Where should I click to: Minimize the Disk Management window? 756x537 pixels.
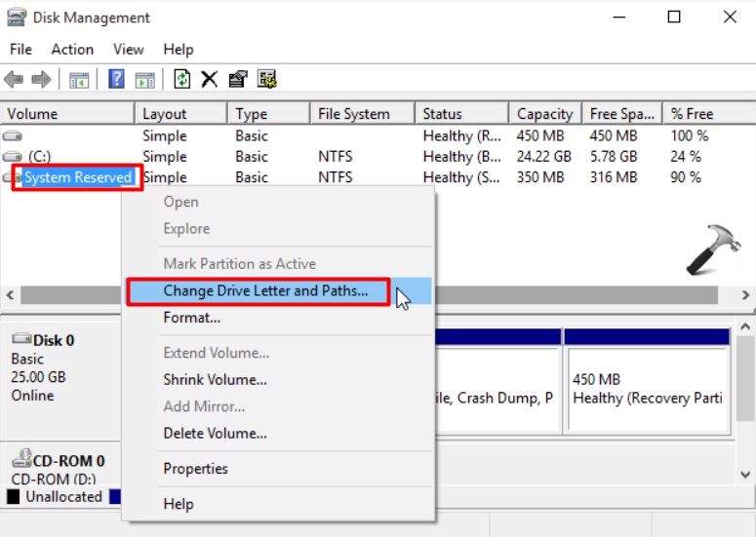[x=619, y=18]
